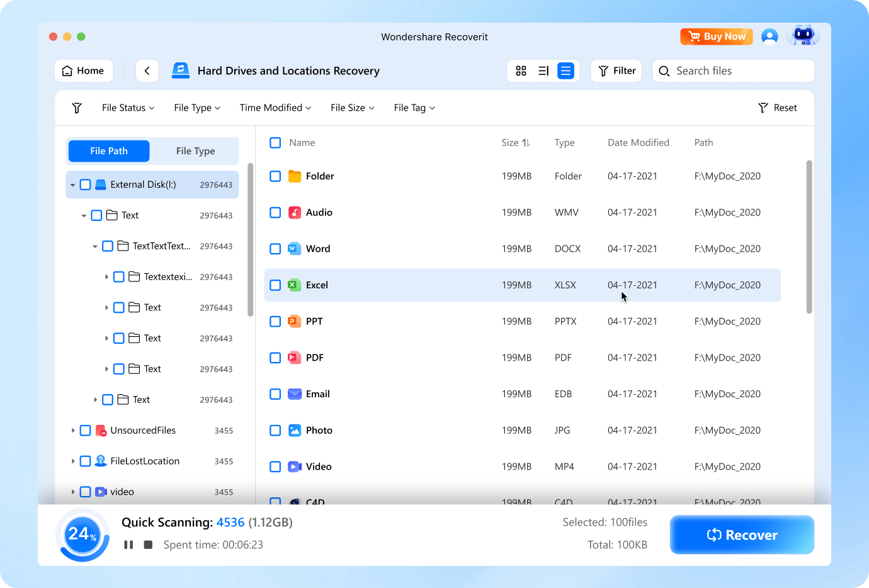Tick the Audio row checkbox
The width and height of the screenshot is (869, 588).
coord(275,212)
